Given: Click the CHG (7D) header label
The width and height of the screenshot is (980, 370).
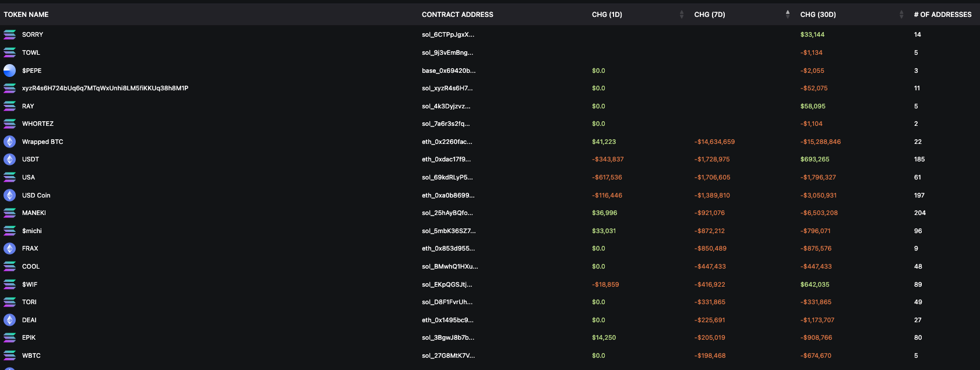Looking at the screenshot, I should pyautogui.click(x=710, y=15).
